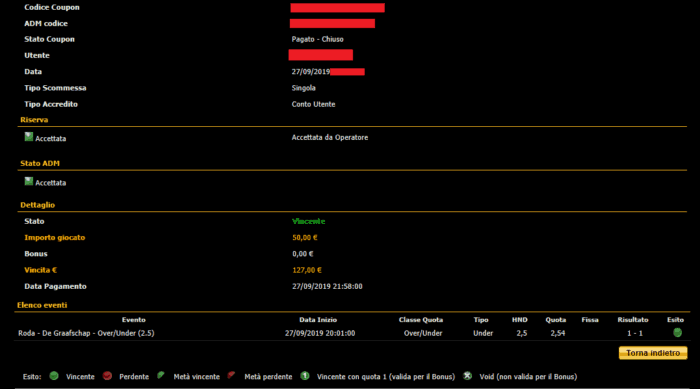This screenshot has height=389, width=700.
Task: Click the 'Stato Coupon' label
Action: point(50,39)
